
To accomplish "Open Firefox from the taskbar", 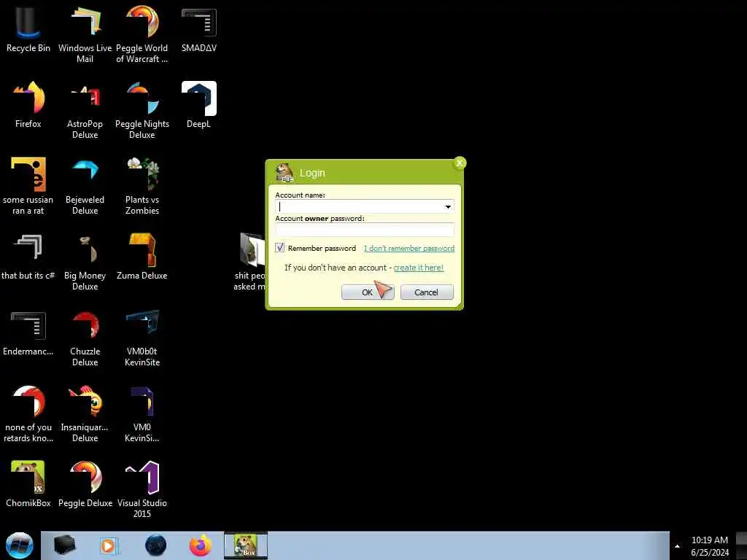I will [x=201, y=545].
